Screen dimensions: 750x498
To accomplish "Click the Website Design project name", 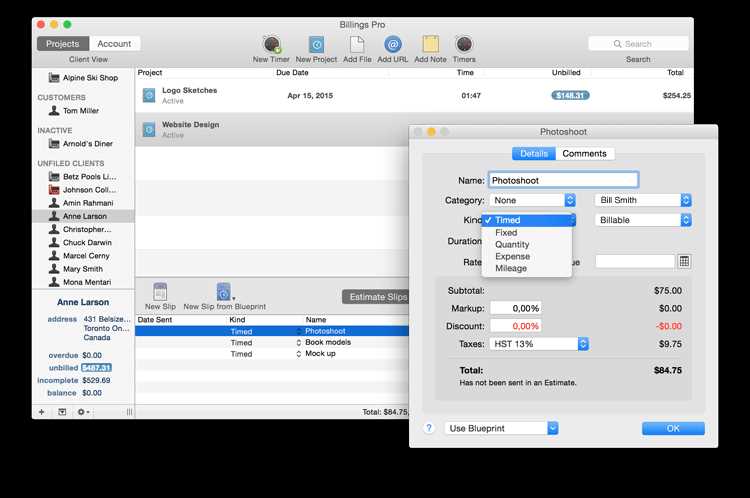I will coord(190,124).
